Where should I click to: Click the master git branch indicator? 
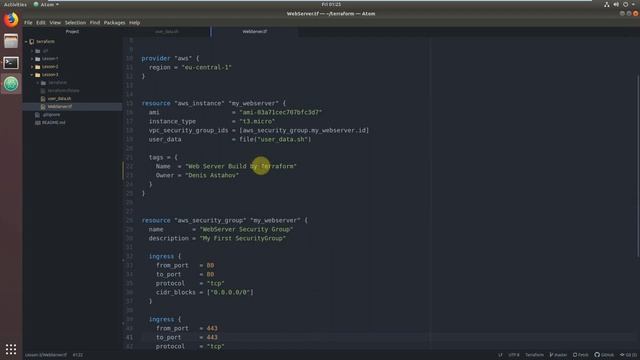click(x=558, y=355)
